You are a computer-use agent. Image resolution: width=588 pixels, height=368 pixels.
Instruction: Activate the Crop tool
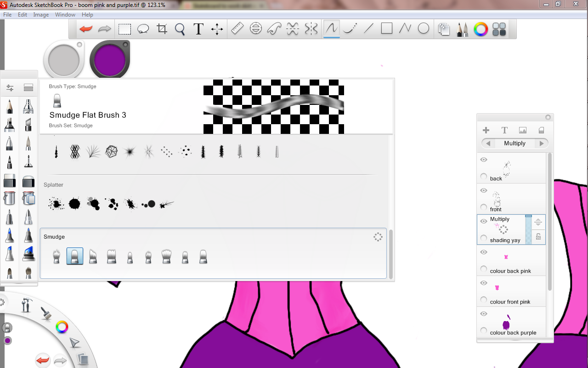pyautogui.click(x=162, y=29)
